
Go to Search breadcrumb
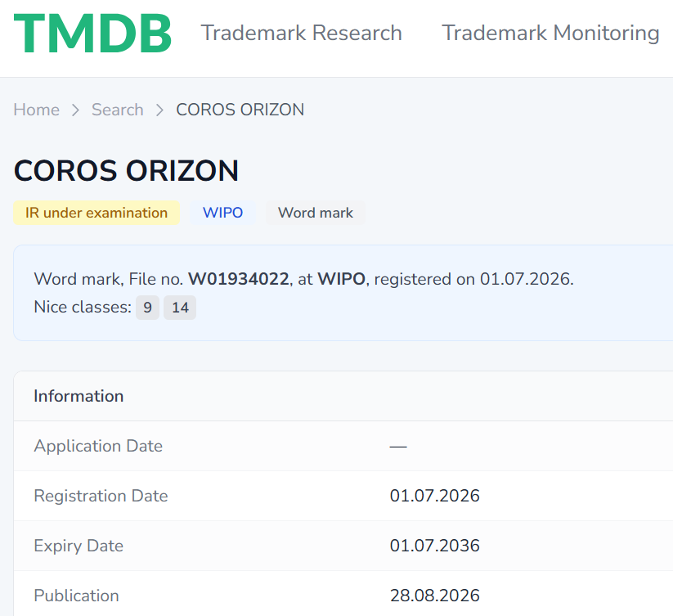(117, 110)
